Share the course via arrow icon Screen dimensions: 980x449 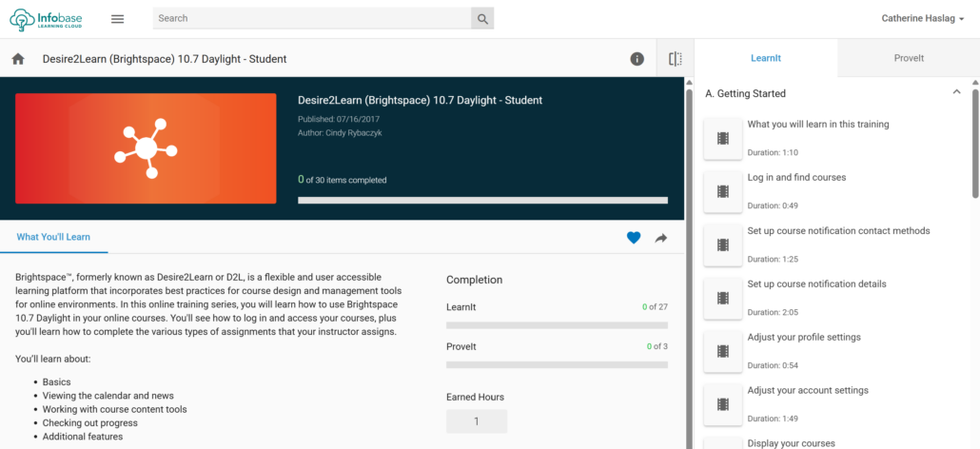[661, 237]
